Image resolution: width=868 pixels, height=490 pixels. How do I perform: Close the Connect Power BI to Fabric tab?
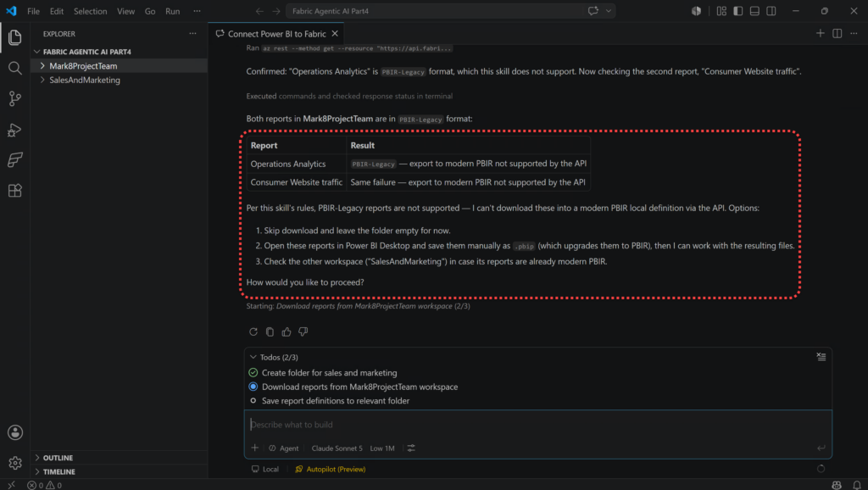(335, 34)
